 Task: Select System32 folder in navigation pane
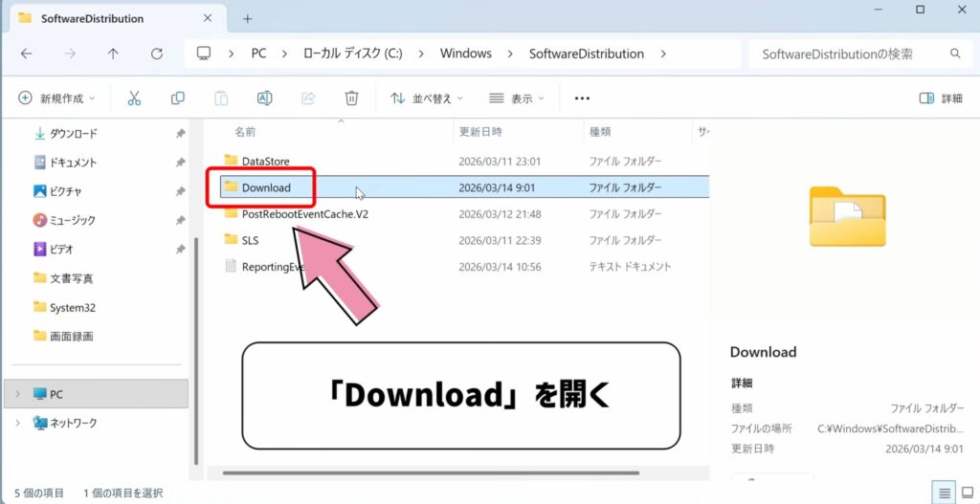64,307
